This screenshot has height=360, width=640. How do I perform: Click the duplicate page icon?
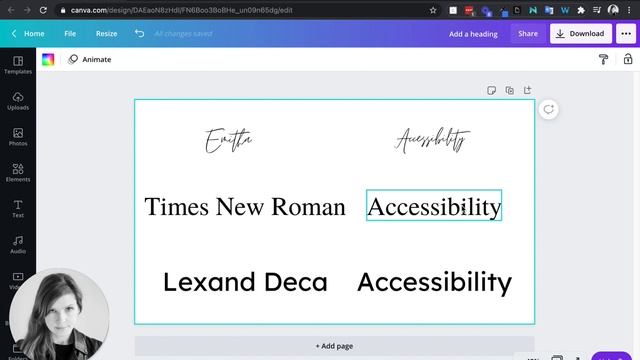point(509,90)
